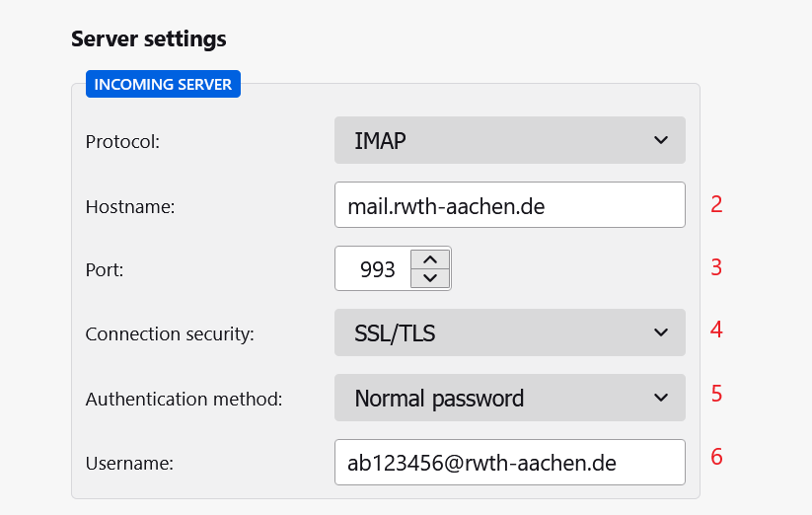Increase the port with the up arrow
Screen dimensions: 812x515
429,258
